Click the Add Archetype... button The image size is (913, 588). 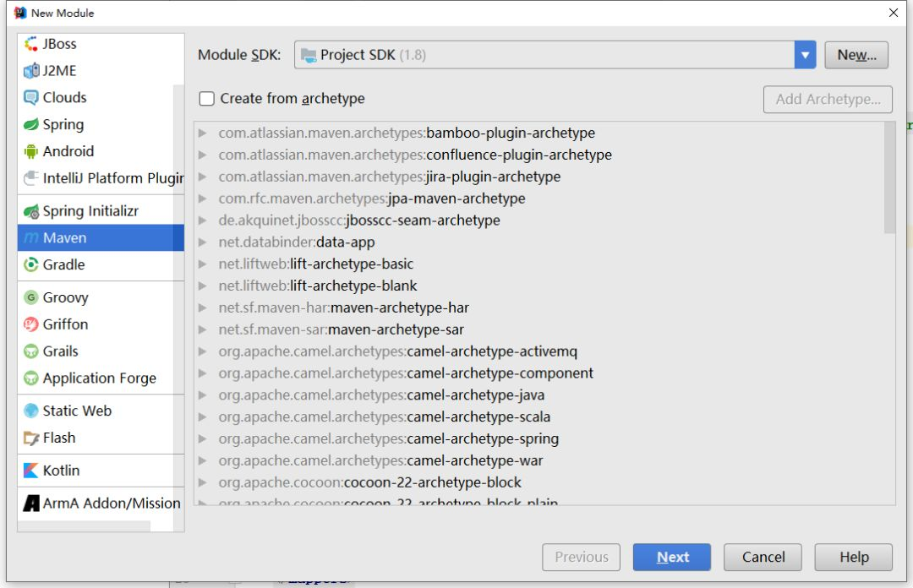pos(828,100)
